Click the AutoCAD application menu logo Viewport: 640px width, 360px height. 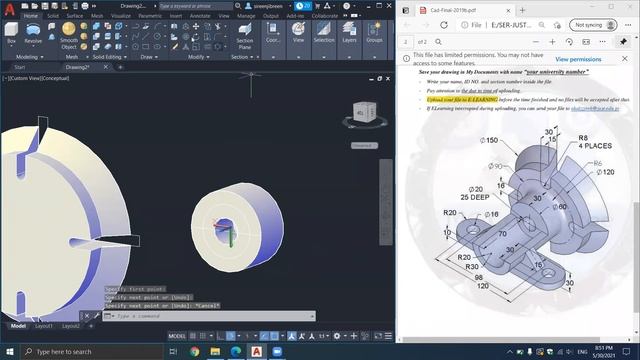[9, 8]
